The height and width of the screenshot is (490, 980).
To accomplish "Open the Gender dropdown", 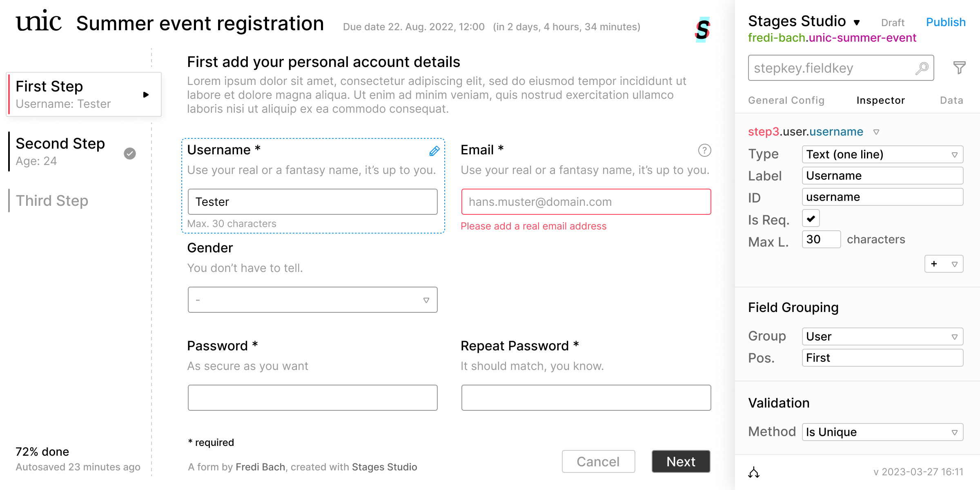I will click(x=312, y=300).
